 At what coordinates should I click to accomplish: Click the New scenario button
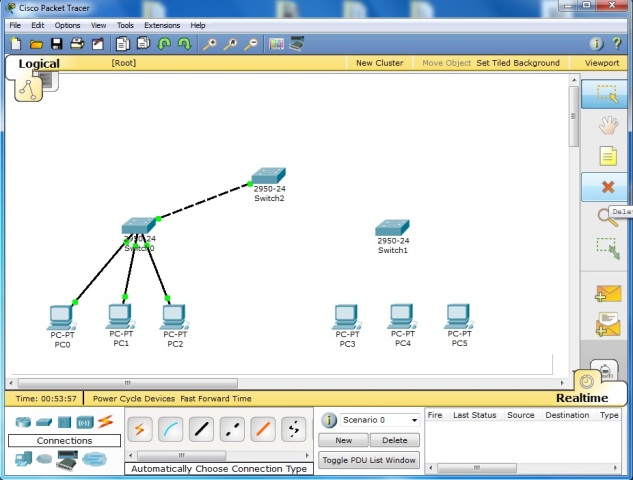(343, 440)
